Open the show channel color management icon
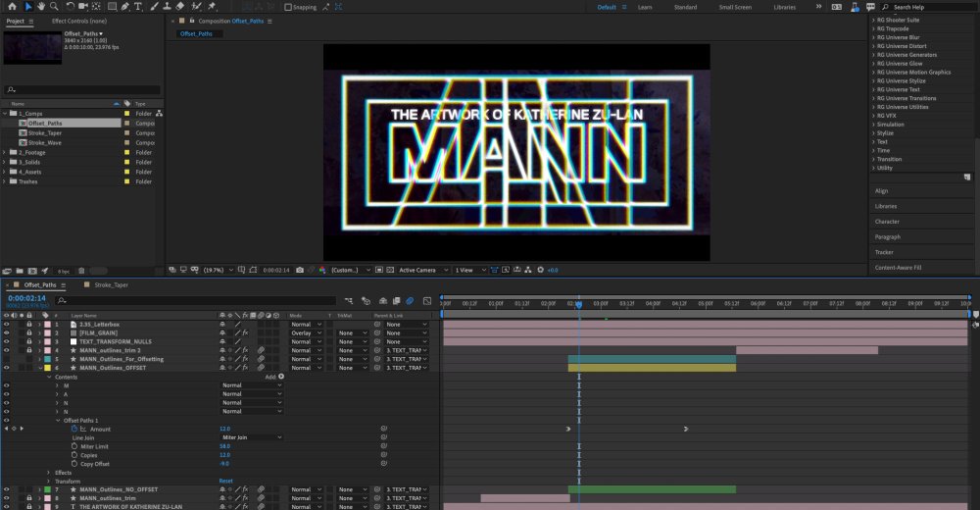980x510 pixels. (x=321, y=270)
